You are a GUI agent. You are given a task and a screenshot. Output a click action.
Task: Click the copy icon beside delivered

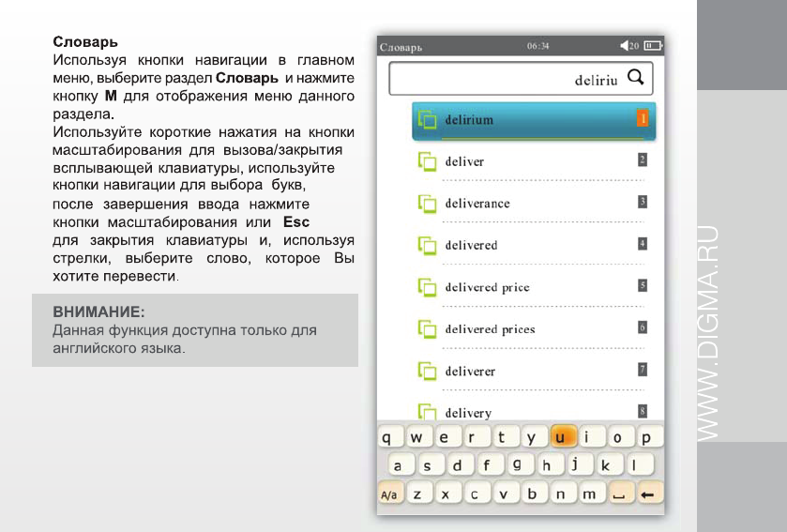point(427,245)
